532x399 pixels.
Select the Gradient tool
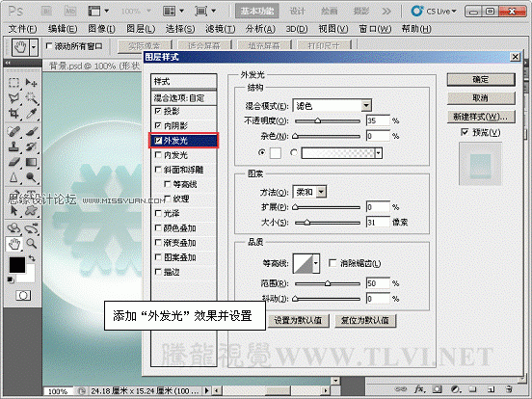[31, 162]
